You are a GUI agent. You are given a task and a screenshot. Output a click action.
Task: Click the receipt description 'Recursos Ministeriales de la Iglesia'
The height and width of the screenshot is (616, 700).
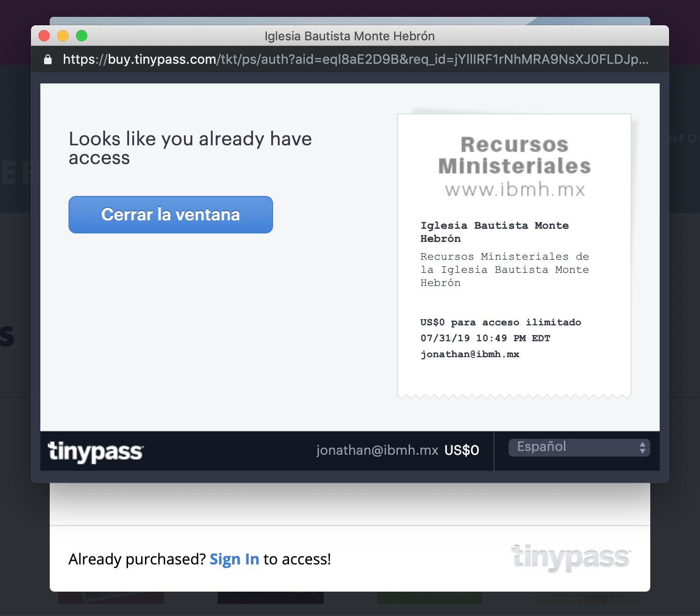click(504, 270)
